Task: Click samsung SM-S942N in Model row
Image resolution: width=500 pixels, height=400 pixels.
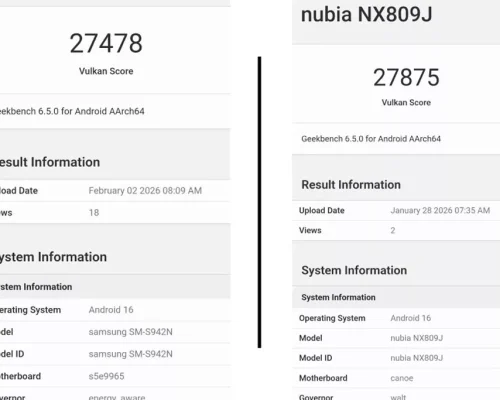Action: point(130,332)
